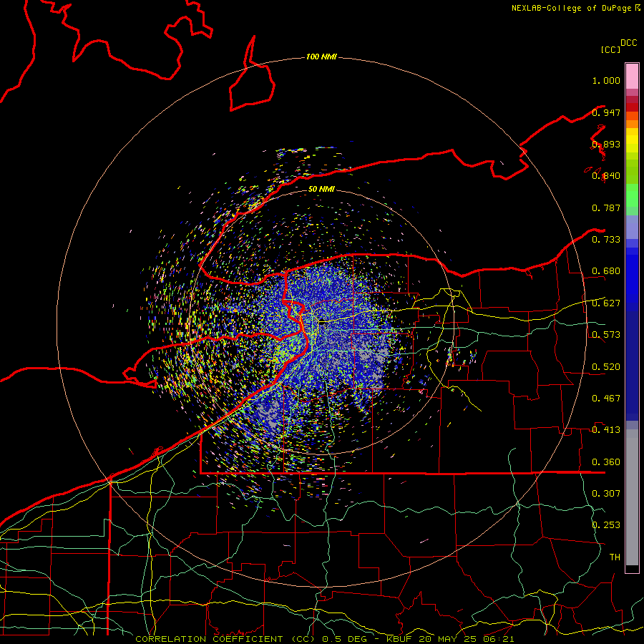Click the 0.467 legend value
Screen dimensions: 644x644
click(x=606, y=399)
